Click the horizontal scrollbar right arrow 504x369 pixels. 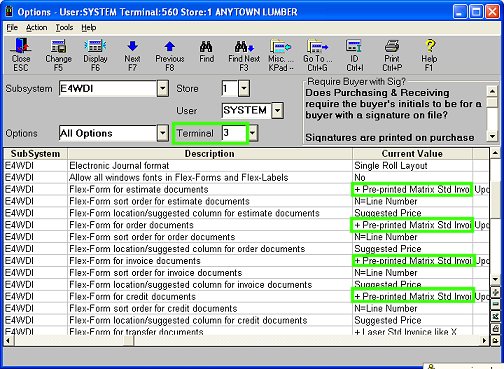(484, 340)
